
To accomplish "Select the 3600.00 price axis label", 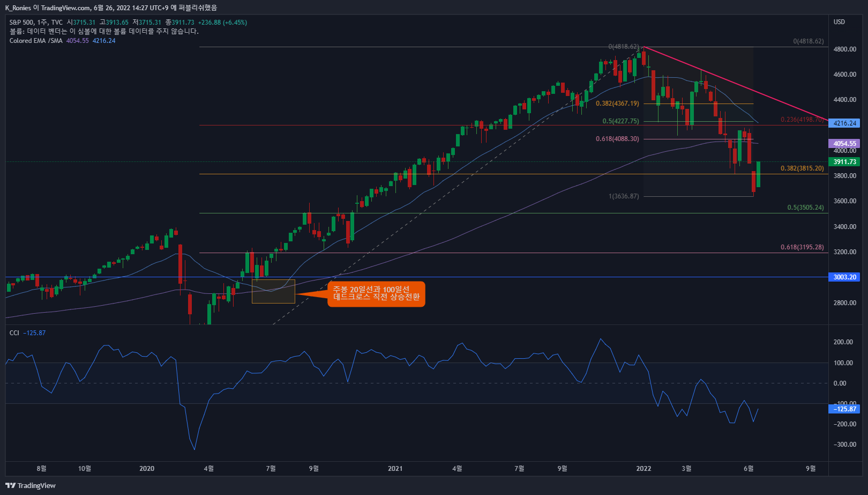I will tap(845, 201).
